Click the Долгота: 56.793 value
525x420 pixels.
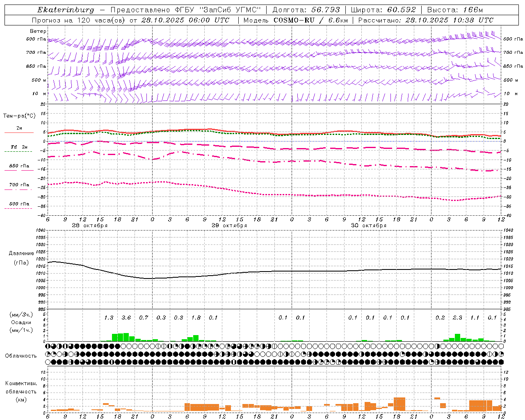pyautogui.click(x=306, y=10)
